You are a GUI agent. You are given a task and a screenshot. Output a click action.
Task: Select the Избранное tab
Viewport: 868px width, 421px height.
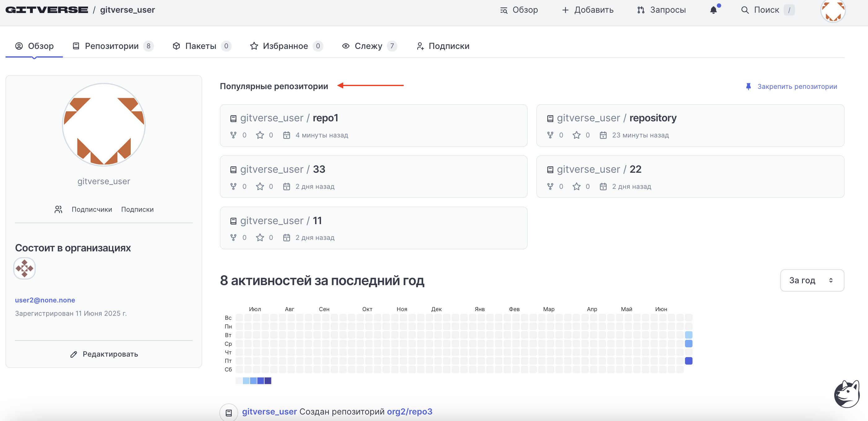coord(285,46)
